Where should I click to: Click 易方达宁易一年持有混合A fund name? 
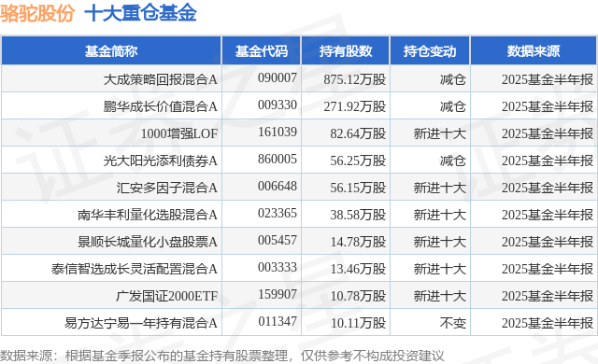141,323
